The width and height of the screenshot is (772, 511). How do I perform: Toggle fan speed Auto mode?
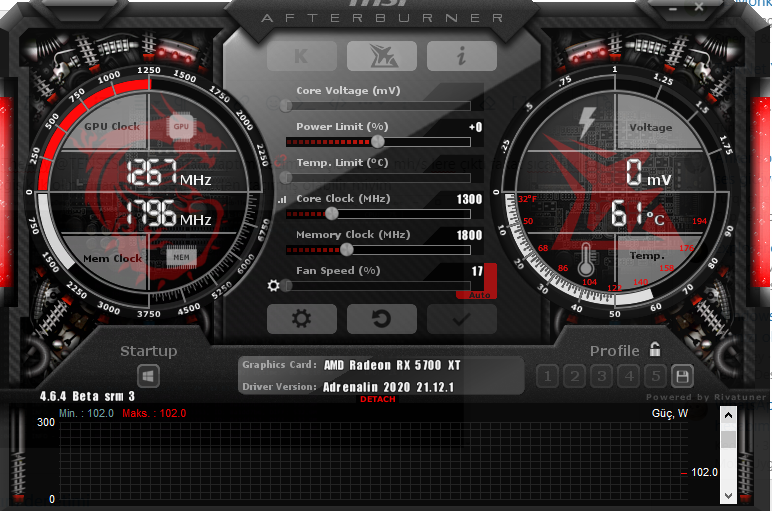click(x=479, y=295)
